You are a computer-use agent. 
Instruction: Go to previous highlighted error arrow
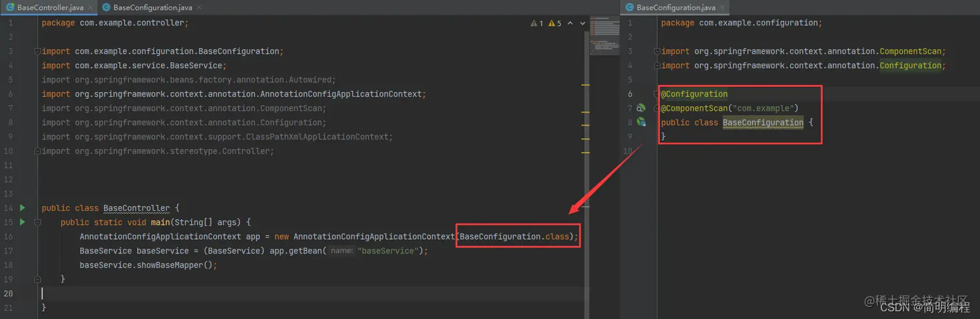point(570,23)
